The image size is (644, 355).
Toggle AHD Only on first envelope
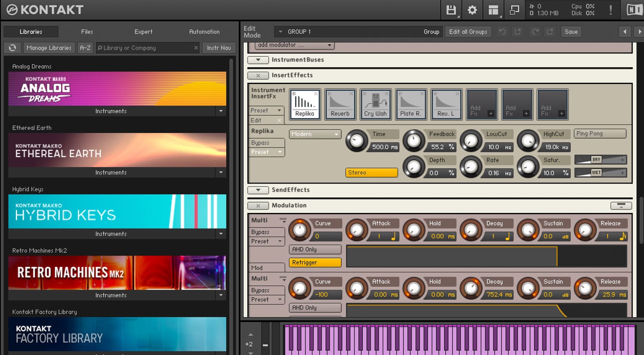[315, 249]
